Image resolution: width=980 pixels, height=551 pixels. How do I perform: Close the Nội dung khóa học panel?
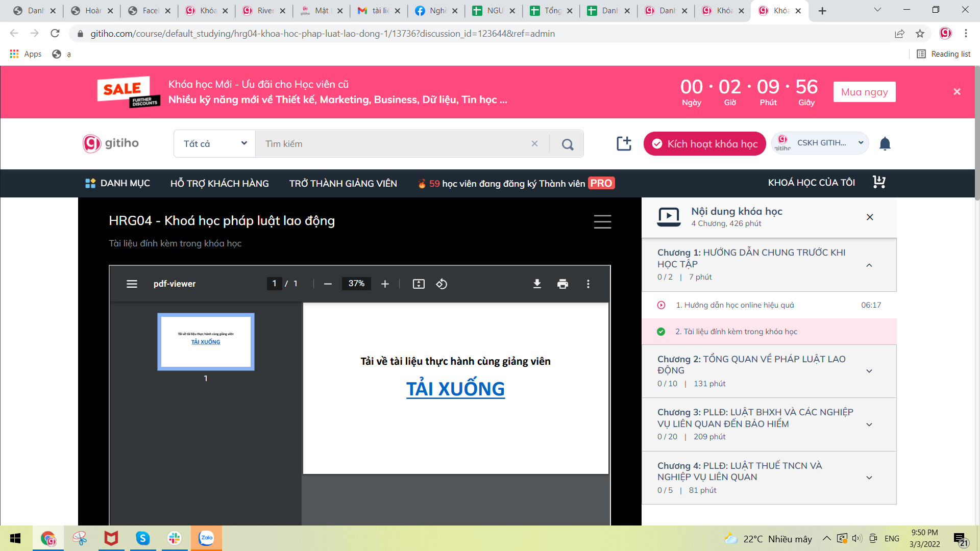click(870, 217)
